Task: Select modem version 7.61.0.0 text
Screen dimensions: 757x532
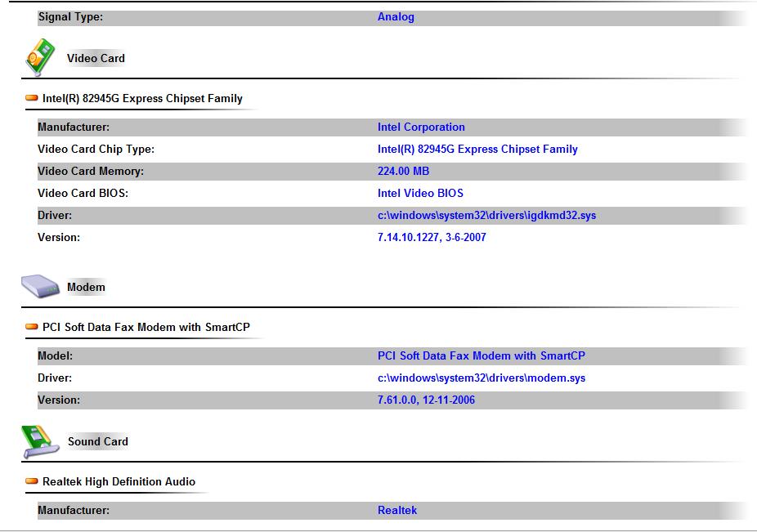Action: tap(426, 400)
